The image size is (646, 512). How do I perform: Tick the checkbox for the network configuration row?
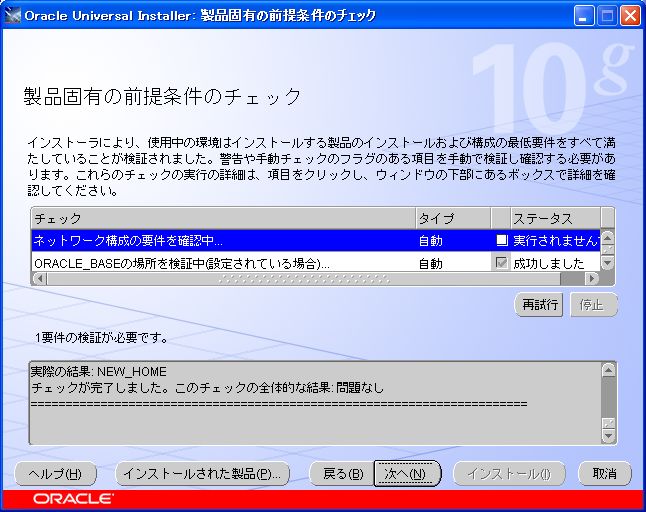[x=502, y=240]
